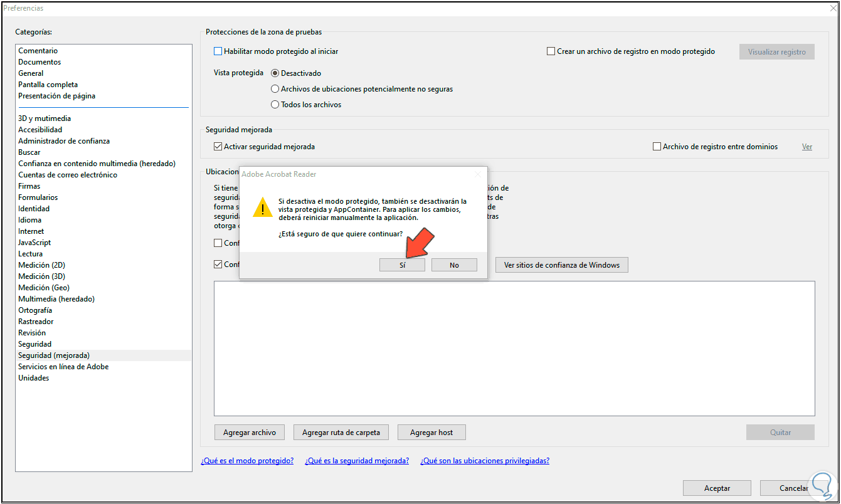This screenshot has height=504, width=841.
Task: Click the Sí button to confirm
Action: click(x=402, y=265)
